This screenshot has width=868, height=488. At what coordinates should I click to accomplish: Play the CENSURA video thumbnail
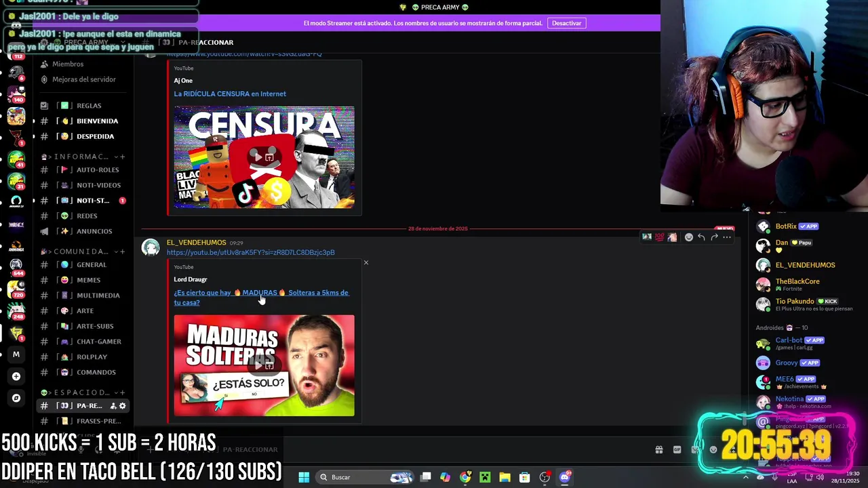coord(264,157)
